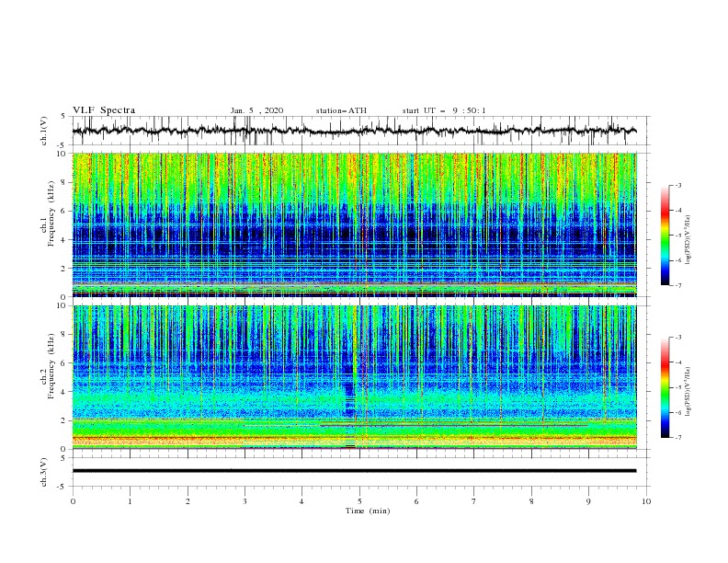The width and height of the screenshot is (728, 563).
Task: Click the ch.1 "Frequency (kHz)" axis label
Action: (51, 215)
